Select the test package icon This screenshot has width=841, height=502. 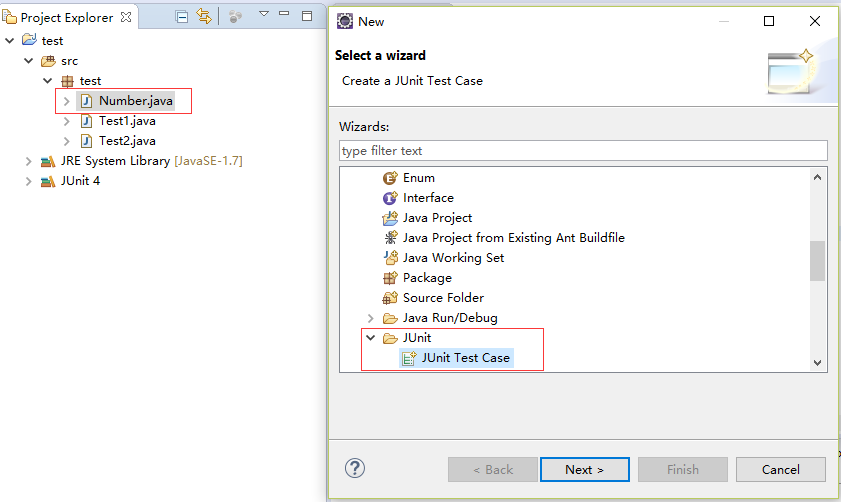67,81
